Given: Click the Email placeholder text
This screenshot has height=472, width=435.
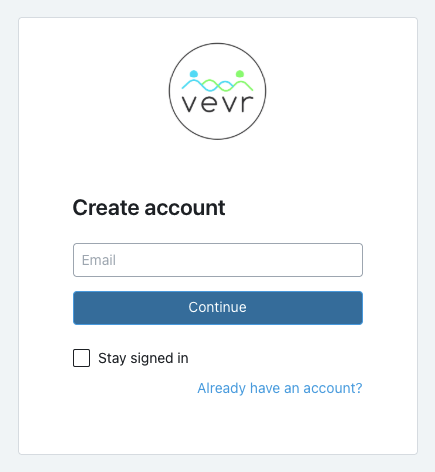Looking at the screenshot, I should point(99,260).
